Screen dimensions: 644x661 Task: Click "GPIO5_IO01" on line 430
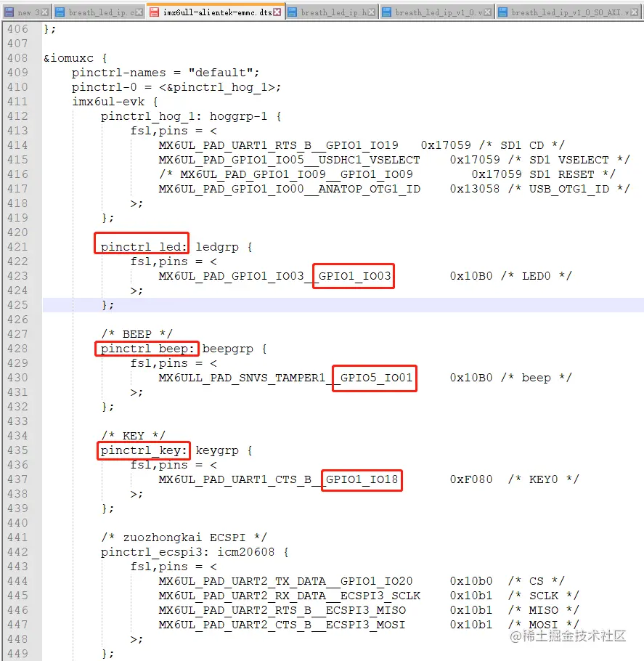[x=376, y=378]
